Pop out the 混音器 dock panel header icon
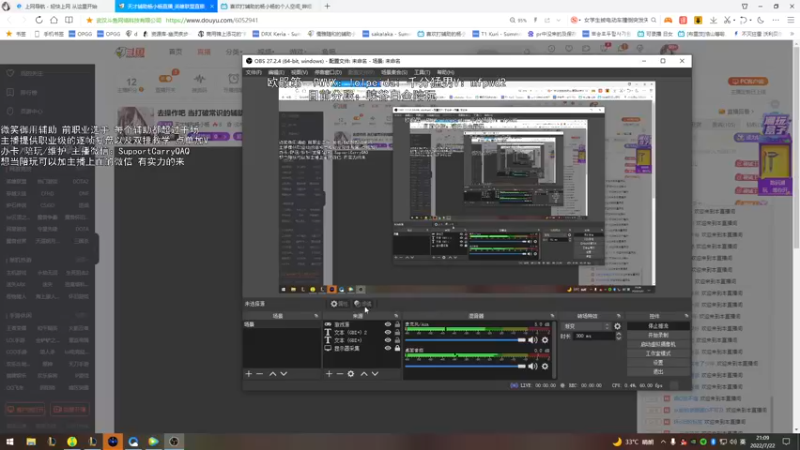This screenshot has width=800, height=450. (552, 316)
